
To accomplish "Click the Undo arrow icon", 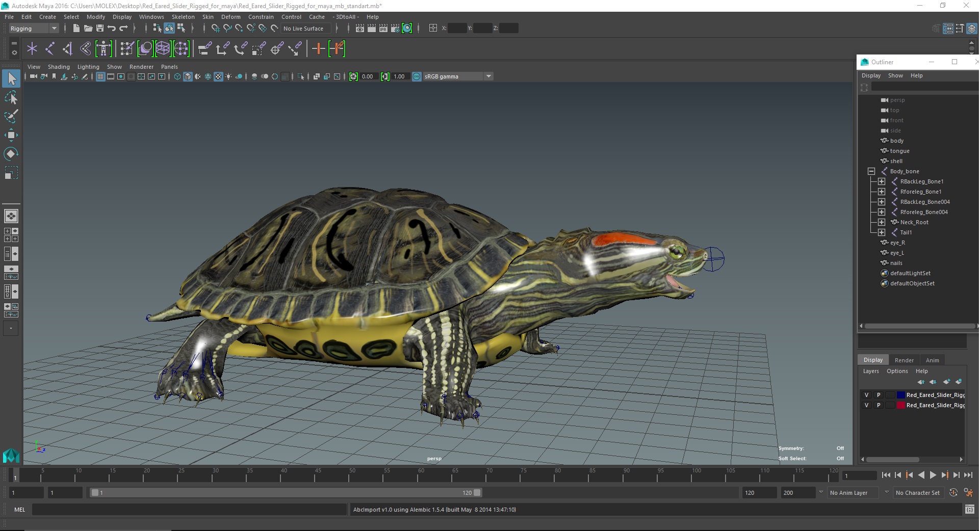I will (112, 29).
